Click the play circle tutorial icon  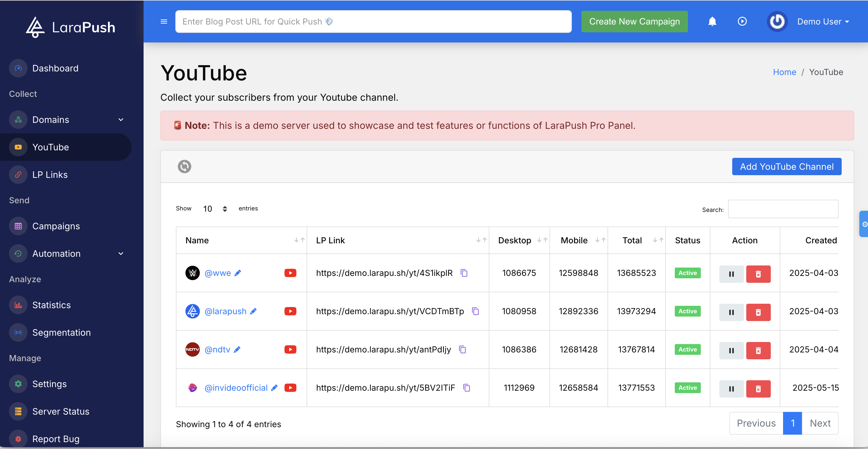point(742,22)
